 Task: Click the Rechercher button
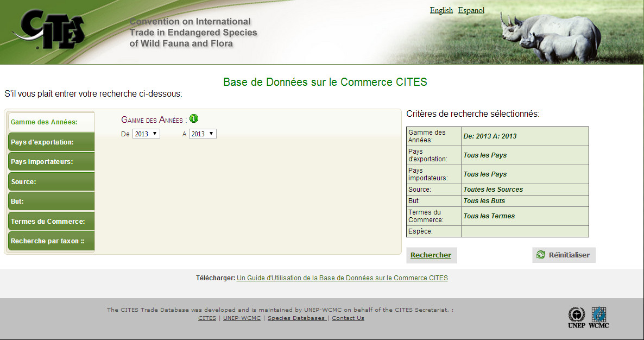pos(431,255)
